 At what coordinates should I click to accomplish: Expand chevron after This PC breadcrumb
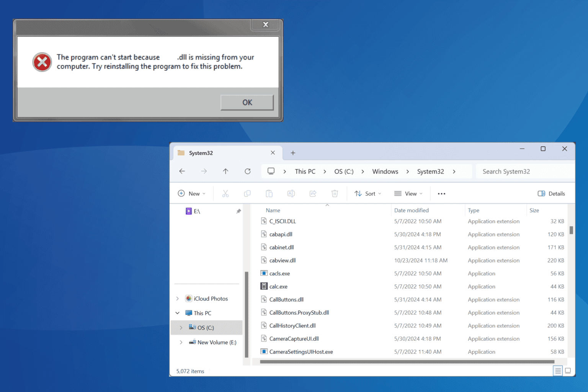click(325, 171)
